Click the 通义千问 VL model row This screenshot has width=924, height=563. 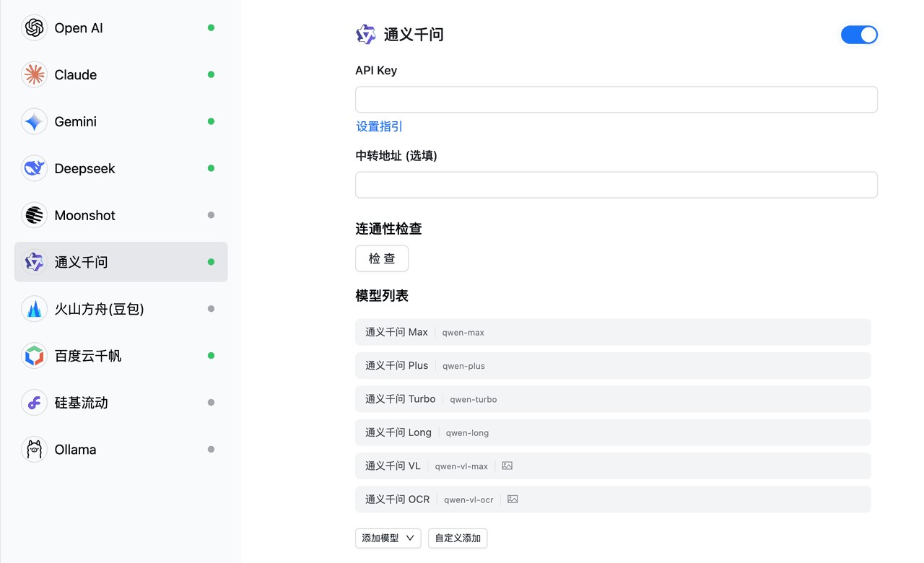613,466
